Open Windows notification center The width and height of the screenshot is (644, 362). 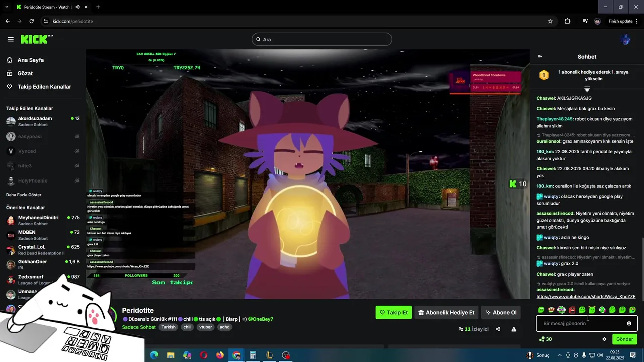(633, 355)
